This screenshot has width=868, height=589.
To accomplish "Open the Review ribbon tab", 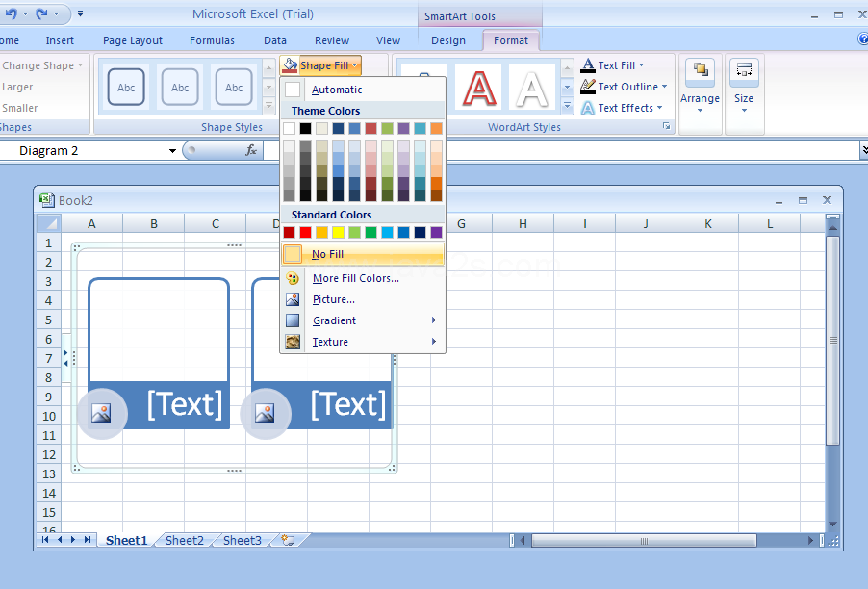I will [x=332, y=40].
